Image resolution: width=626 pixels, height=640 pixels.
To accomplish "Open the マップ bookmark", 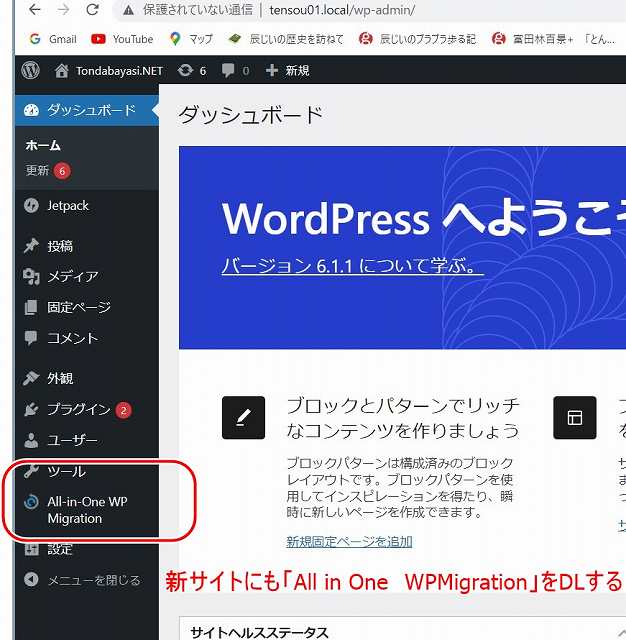I will (x=190, y=39).
